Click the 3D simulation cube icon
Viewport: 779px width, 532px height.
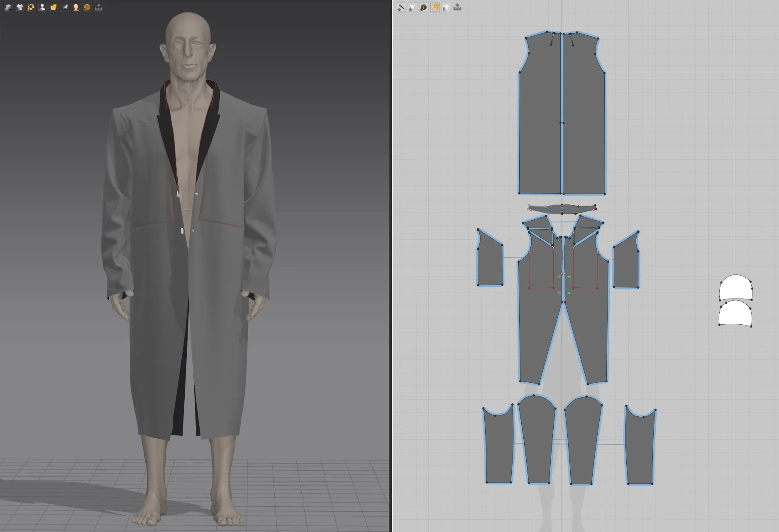tap(8, 7)
